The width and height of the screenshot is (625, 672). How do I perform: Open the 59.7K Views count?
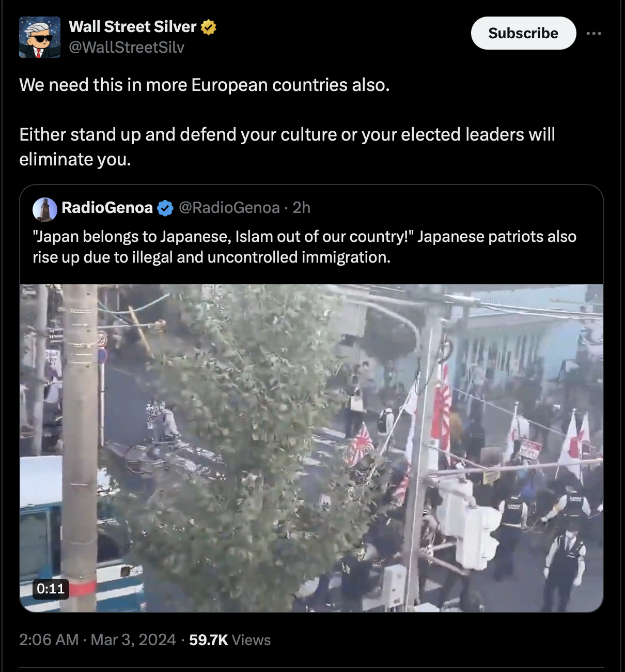(x=230, y=640)
